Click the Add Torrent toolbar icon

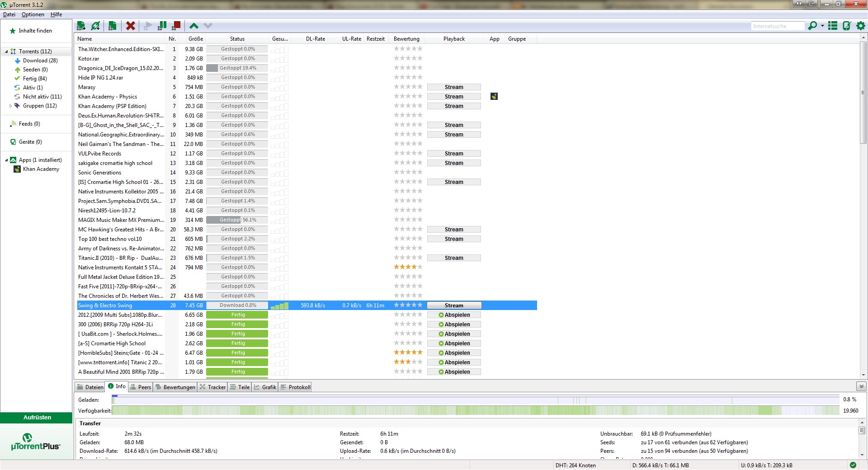(x=81, y=26)
